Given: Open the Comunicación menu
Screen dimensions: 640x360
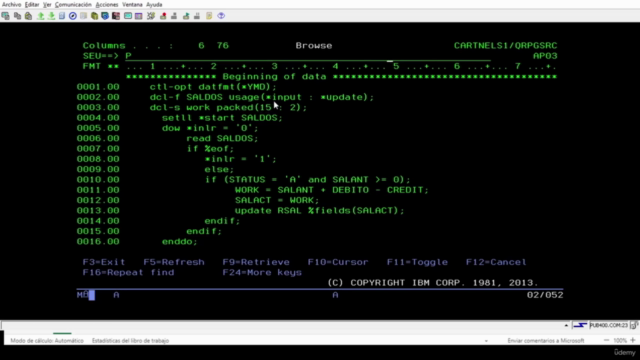Looking at the screenshot, I should point(73,4).
